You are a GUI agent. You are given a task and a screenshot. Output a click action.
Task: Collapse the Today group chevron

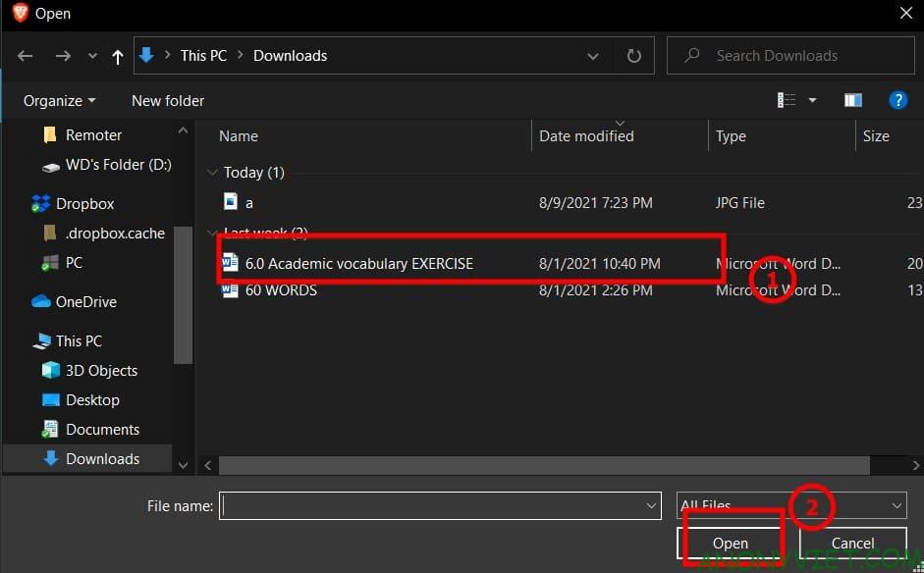click(x=212, y=173)
